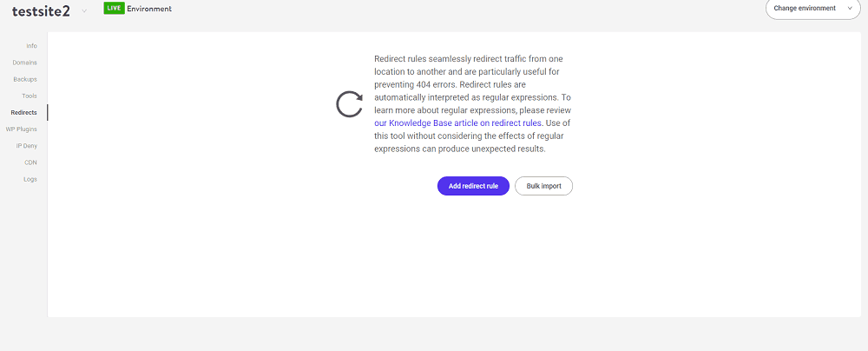Select Backups in the left navigation
The image size is (868, 351).
coord(25,79)
